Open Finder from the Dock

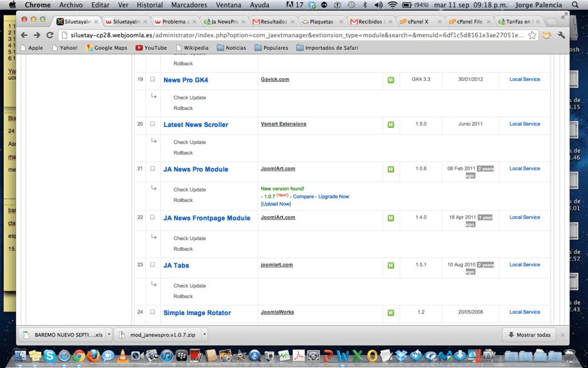(20, 356)
